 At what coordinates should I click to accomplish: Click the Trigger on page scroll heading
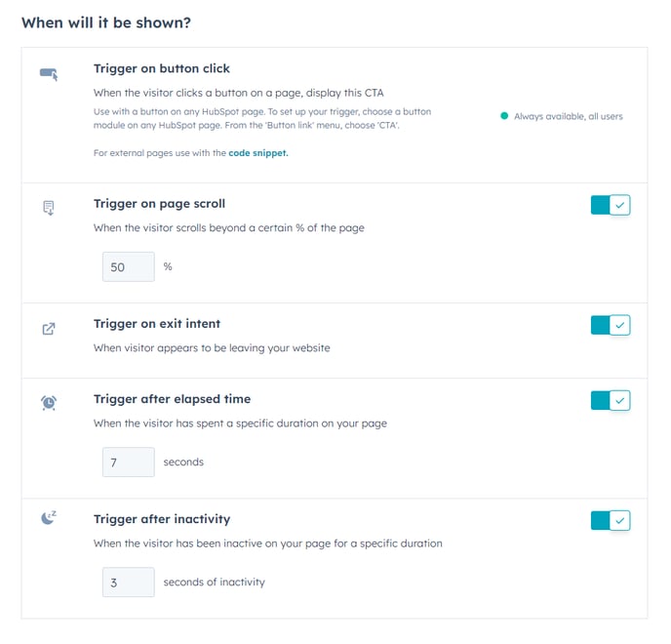click(159, 204)
